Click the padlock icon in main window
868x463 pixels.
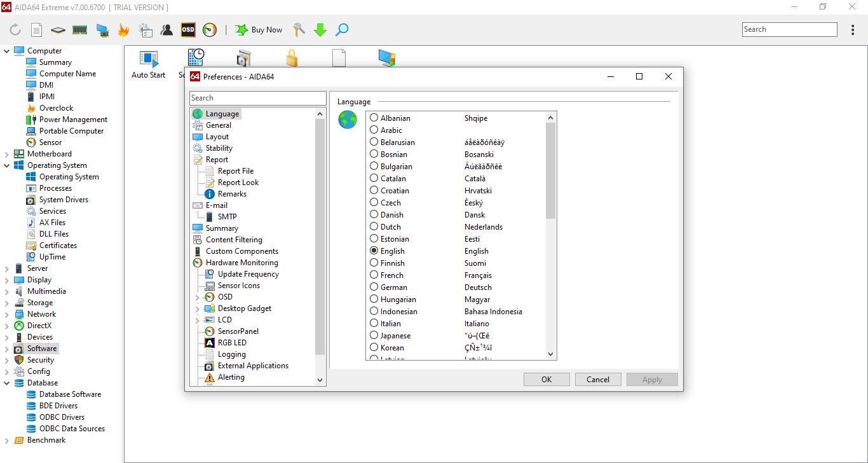(x=292, y=58)
